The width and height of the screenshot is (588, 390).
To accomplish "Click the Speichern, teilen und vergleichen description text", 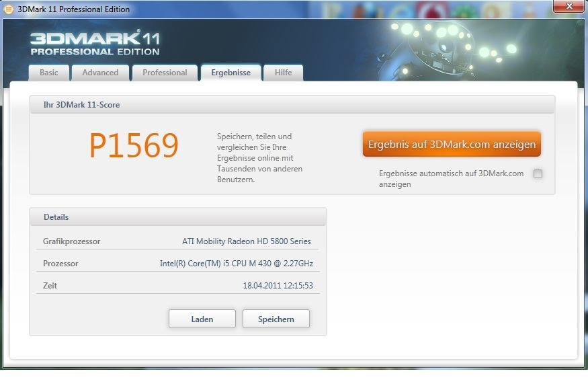I will [x=259, y=158].
